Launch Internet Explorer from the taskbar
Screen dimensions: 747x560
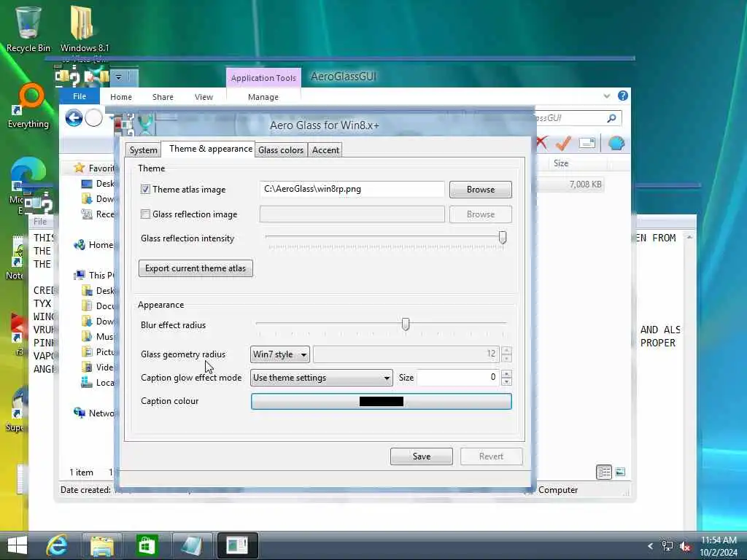[57, 545]
